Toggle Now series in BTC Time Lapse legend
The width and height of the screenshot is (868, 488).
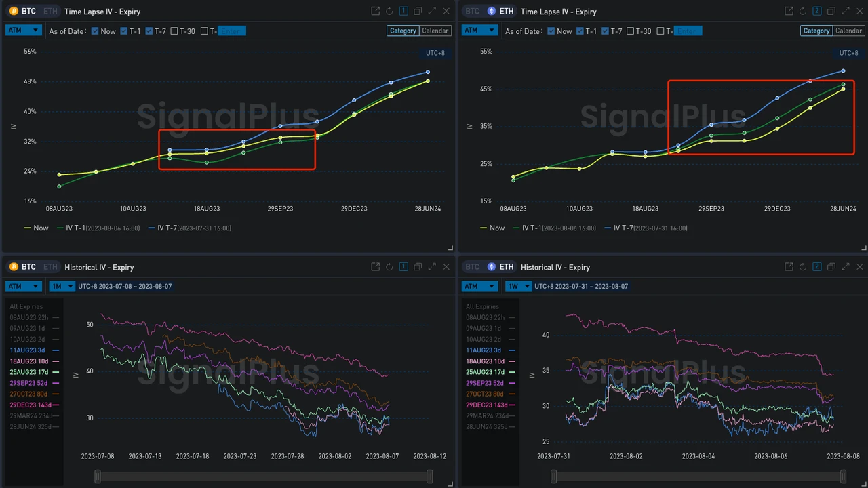point(37,228)
